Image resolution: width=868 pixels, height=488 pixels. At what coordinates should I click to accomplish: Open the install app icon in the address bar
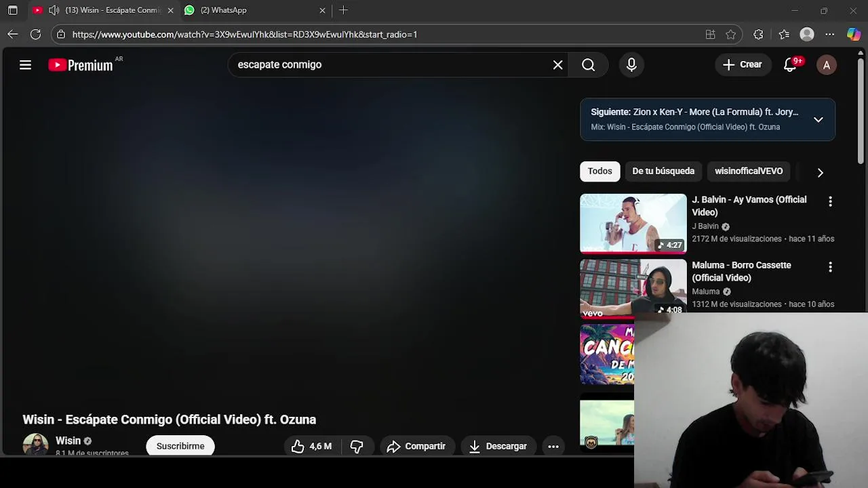710,35
